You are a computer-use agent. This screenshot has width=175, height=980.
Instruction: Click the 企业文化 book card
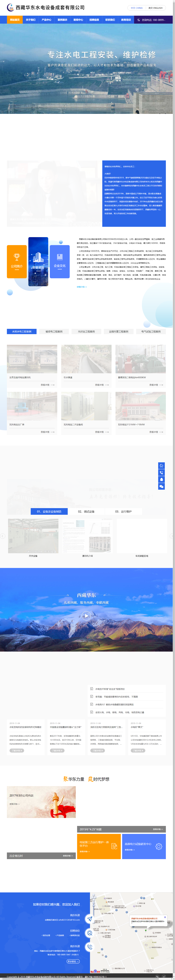tap(60, 262)
